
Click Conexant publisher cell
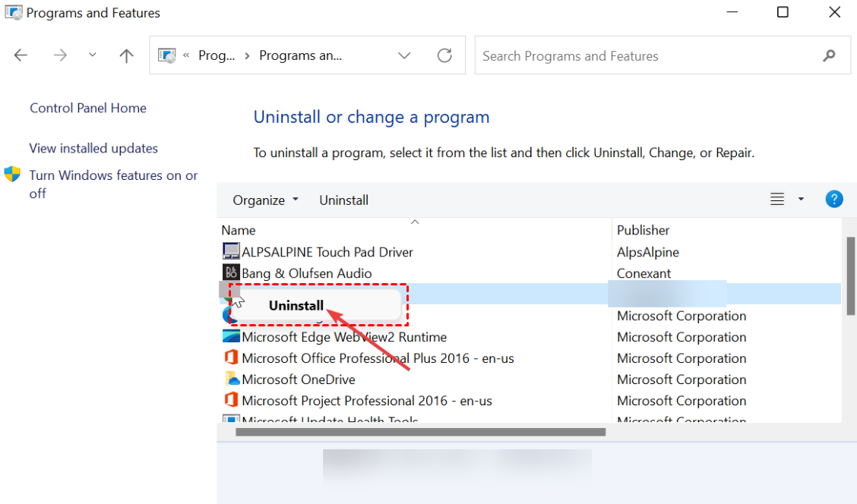644,273
